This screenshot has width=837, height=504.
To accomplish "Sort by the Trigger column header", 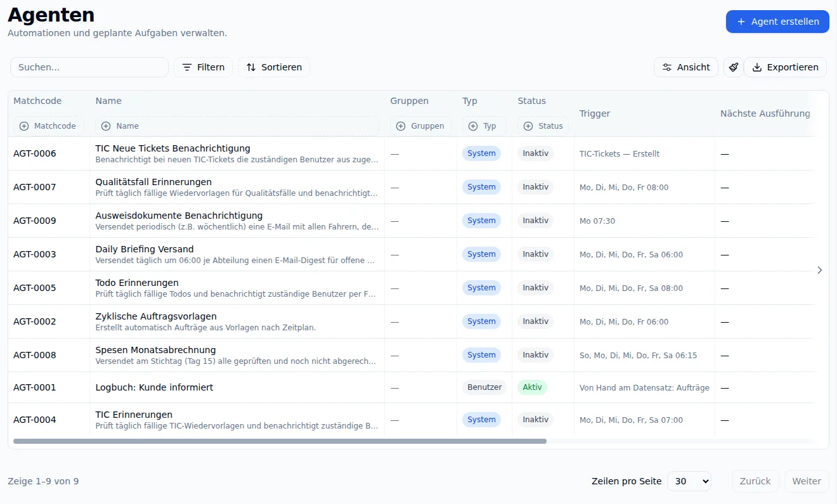I will (595, 113).
